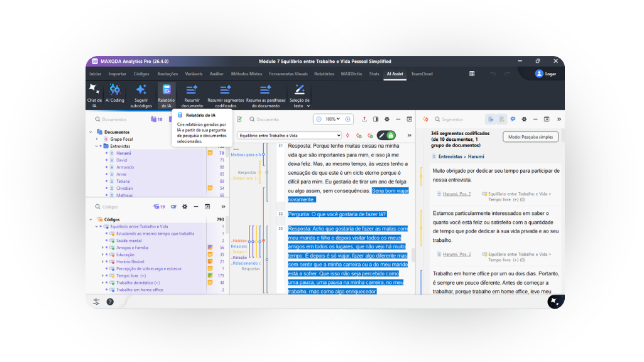
Task: Switch to Ferramentas Visuais tab
Action: click(x=288, y=74)
